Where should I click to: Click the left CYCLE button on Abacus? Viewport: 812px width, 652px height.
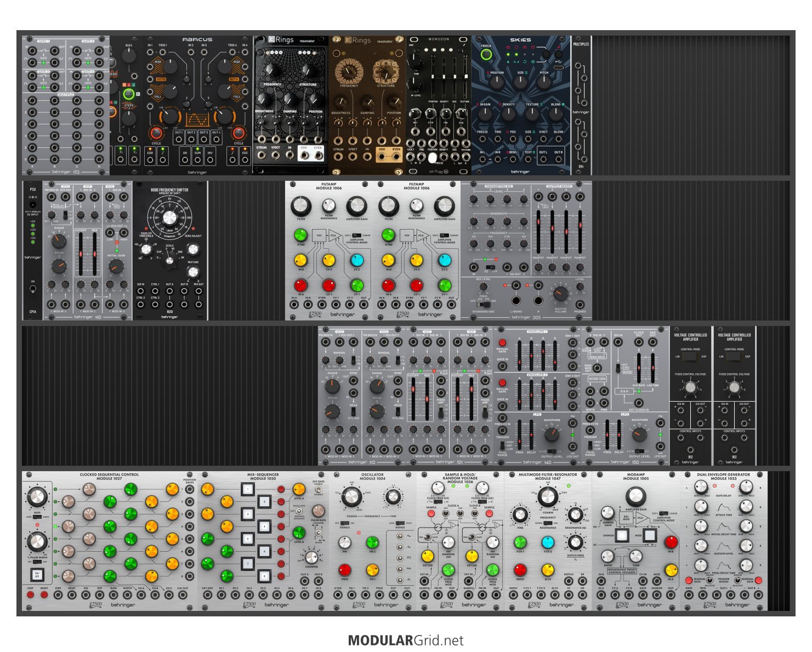point(156,134)
